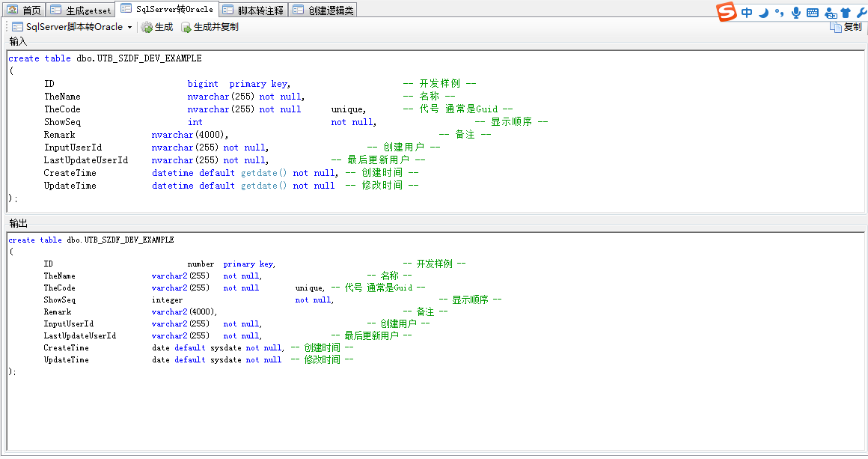Click 'LastUpdateUserId' in the input script

coord(86,160)
